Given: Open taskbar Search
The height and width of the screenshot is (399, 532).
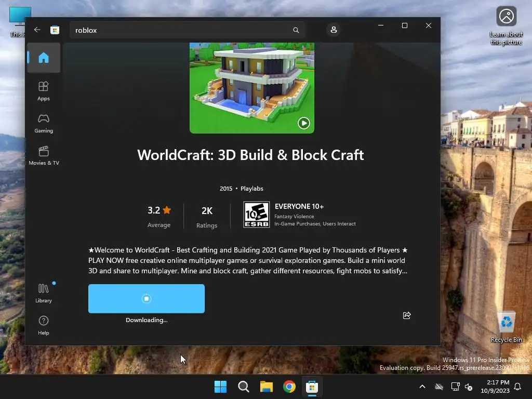Looking at the screenshot, I should 243,387.
